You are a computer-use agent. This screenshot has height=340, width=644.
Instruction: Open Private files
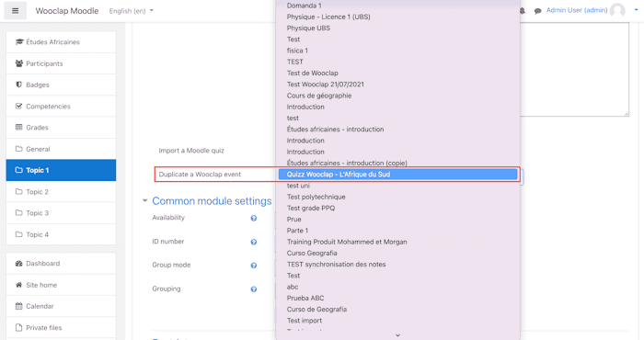click(62, 327)
